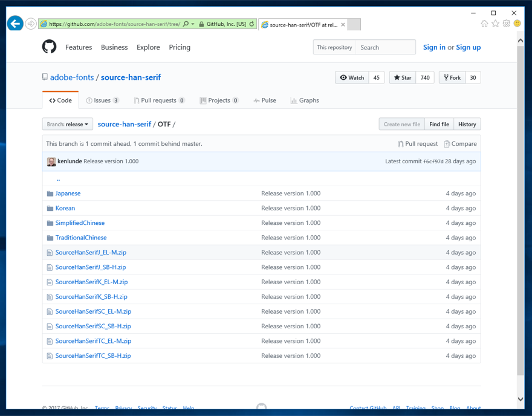Click the Sign up link
This screenshot has height=416, width=532.
pos(468,47)
